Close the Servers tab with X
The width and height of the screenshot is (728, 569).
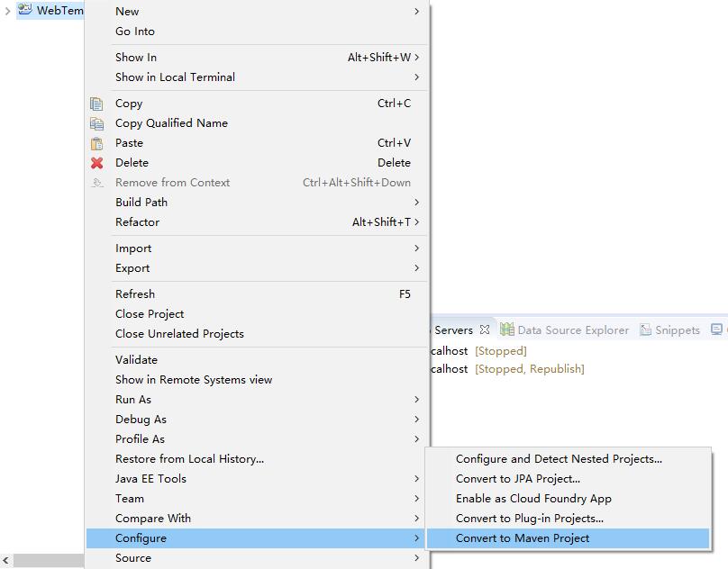click(x=485, y=330)
